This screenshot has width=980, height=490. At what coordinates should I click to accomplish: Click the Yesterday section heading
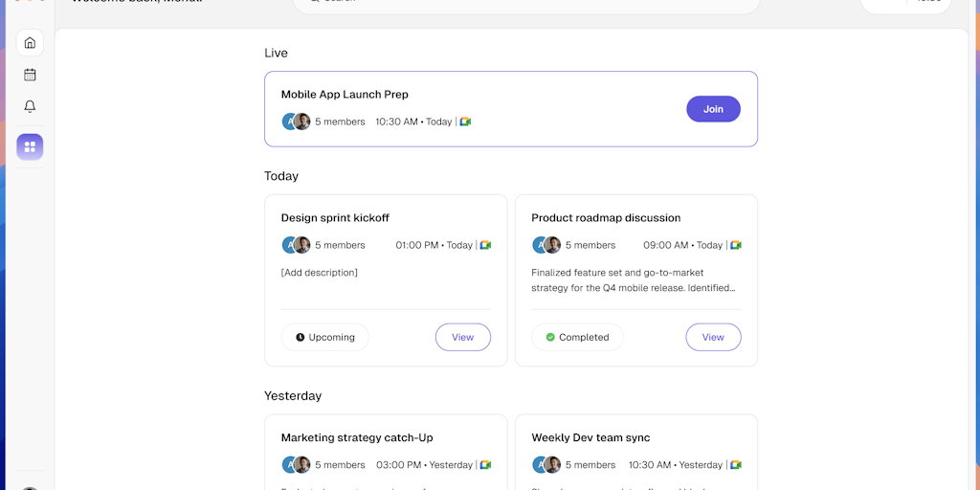click(x=293, y=395)
